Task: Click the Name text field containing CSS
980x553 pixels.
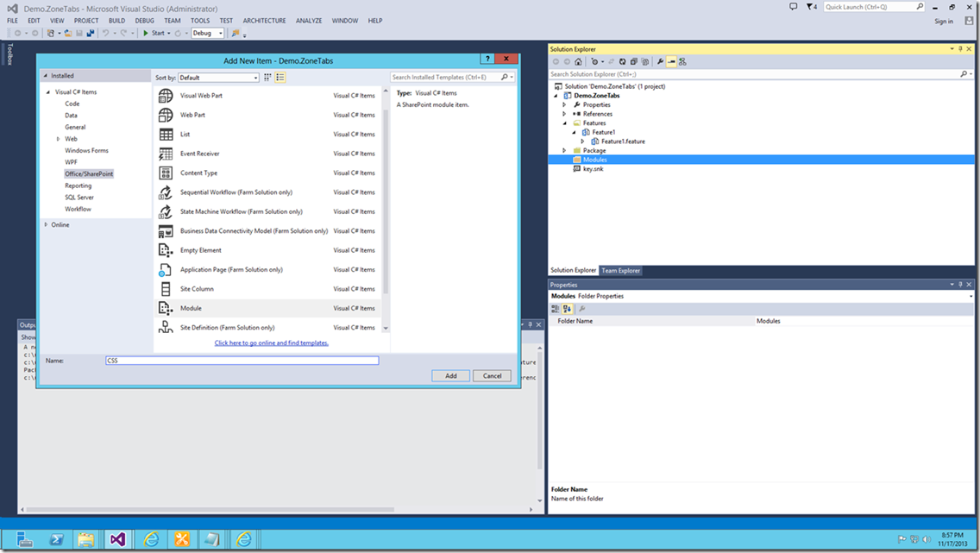Action: pyautogui.click(x=242, y=361)
